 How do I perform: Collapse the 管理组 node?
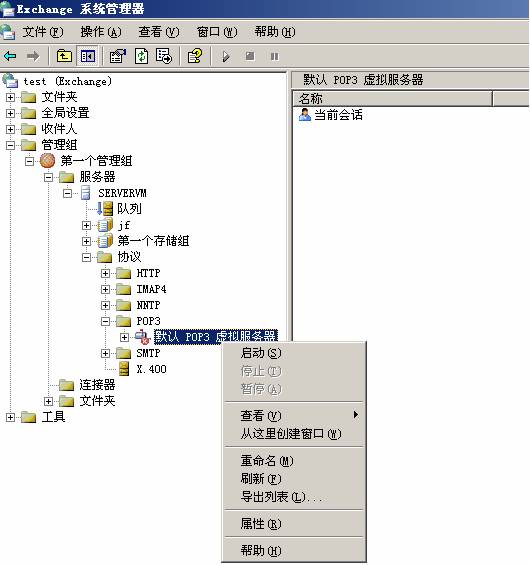coord(10,145)
